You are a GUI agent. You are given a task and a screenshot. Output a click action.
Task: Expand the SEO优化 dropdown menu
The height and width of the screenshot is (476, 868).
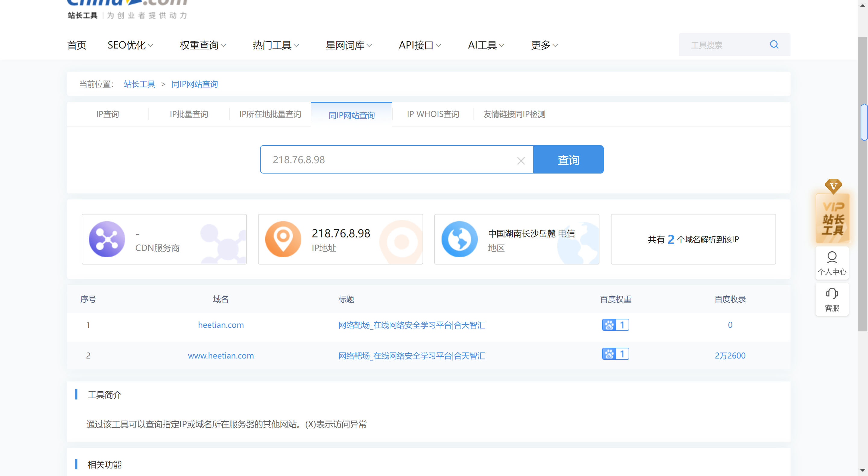click(130, 45)
